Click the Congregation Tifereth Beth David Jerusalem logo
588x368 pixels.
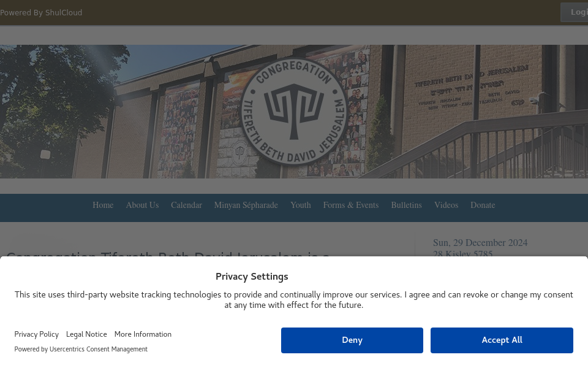click(x=293, y=112)
